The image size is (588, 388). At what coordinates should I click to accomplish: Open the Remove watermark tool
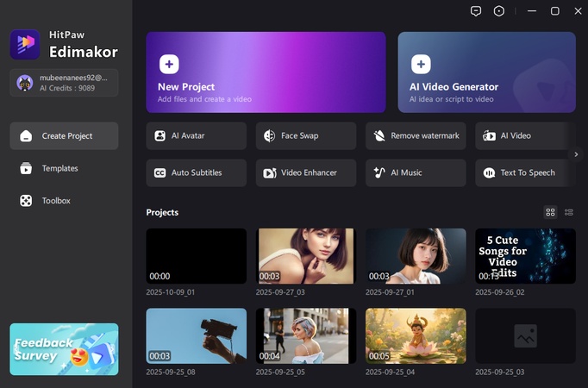click(416, 136)
